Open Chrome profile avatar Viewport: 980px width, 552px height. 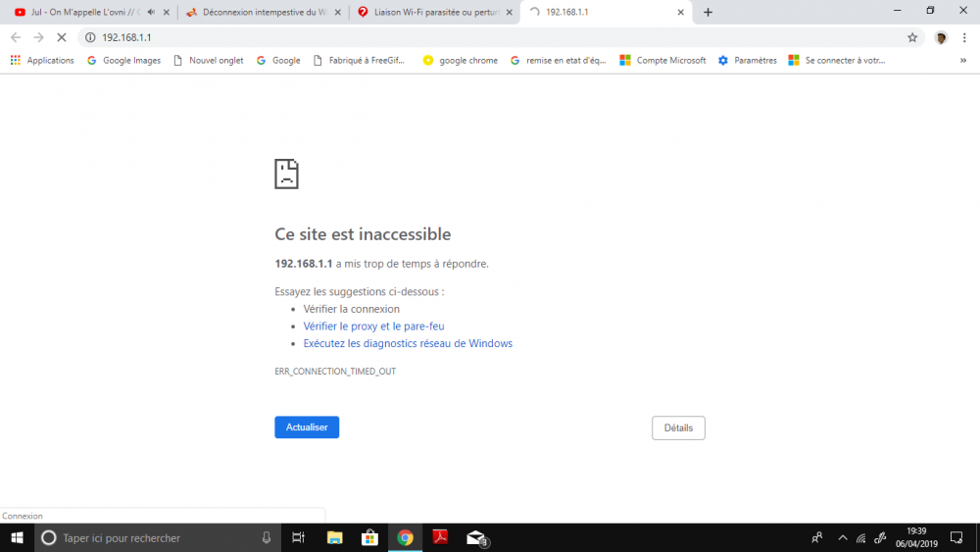tap(941, 37)
